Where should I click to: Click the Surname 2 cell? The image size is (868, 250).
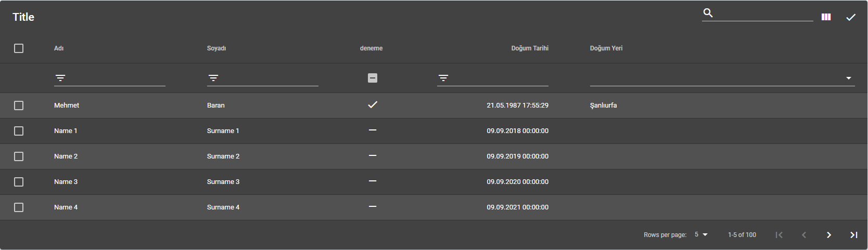click(x=223, y=156)
